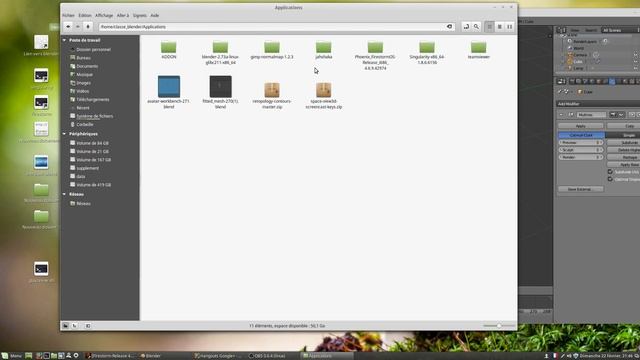Open file search with the magnifier icon
Image resolution: width=640 pixels, height=360 pixels.
tap(476, 27)
